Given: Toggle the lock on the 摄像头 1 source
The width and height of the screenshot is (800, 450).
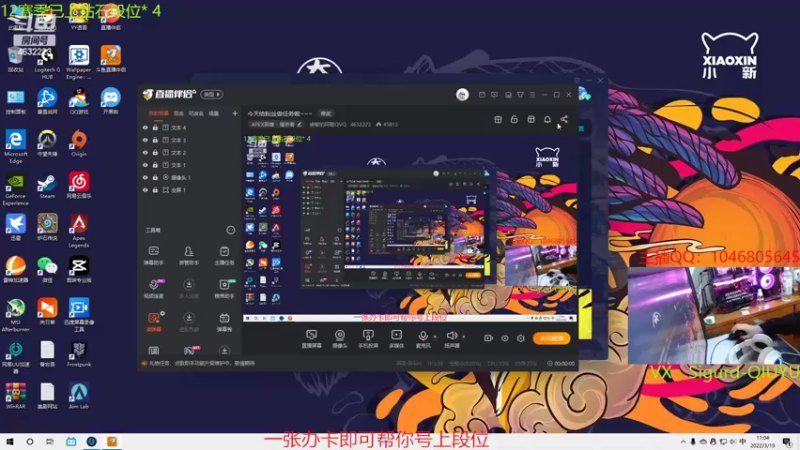Looking at the screenshot, I should coord(155,178).
